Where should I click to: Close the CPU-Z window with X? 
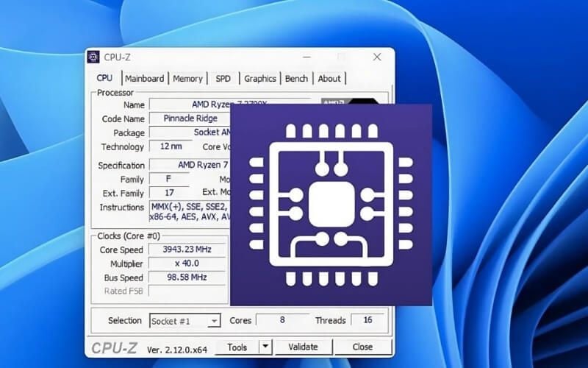377,57
